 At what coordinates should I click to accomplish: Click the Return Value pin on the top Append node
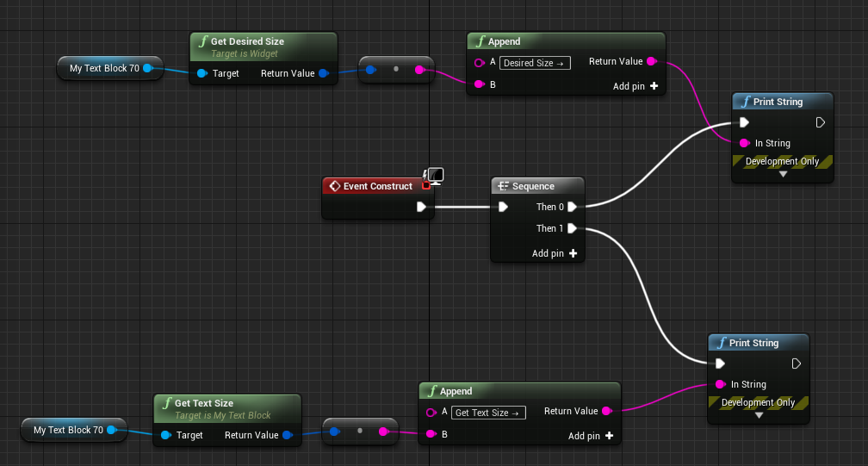(x=652, y=61)
